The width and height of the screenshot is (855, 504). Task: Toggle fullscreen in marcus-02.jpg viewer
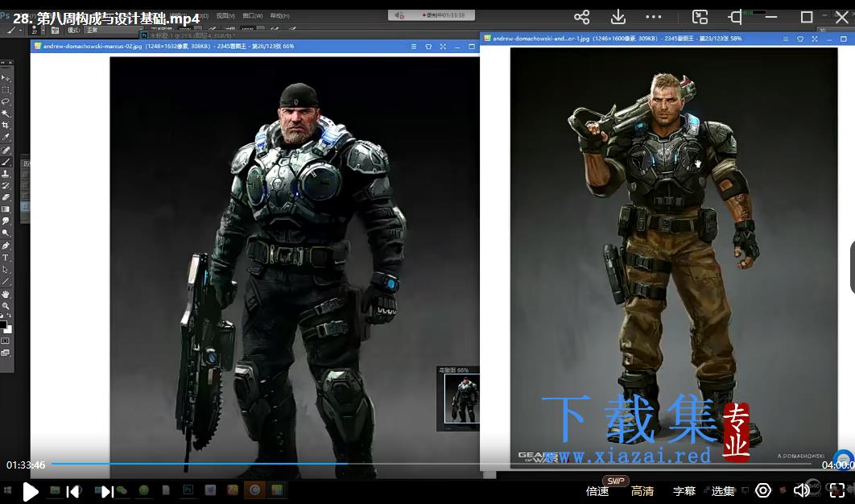pyautogui.click(x=443, y=47)
